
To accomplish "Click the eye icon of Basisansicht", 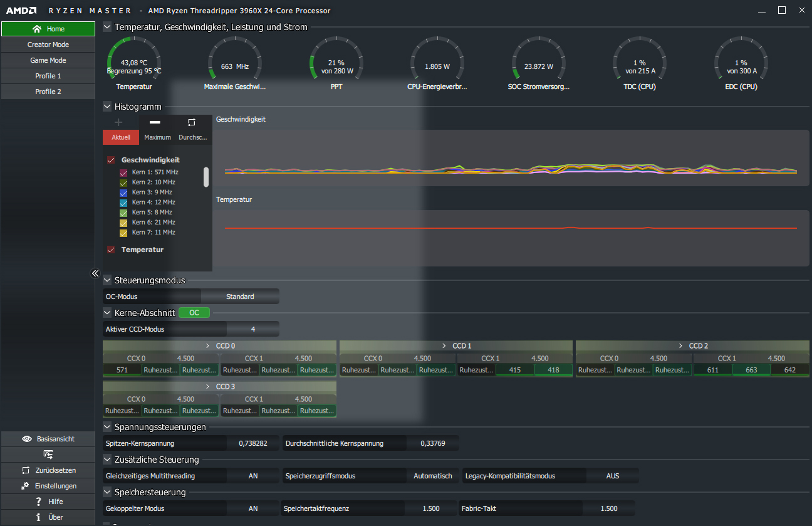I will coord(26,439).
